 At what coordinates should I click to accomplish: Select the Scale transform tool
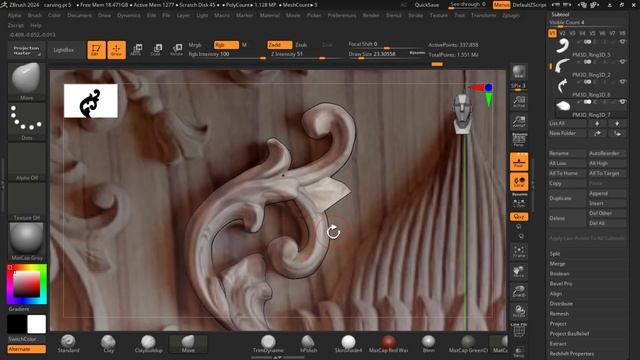pyautogui.click(x=156, y=50)
